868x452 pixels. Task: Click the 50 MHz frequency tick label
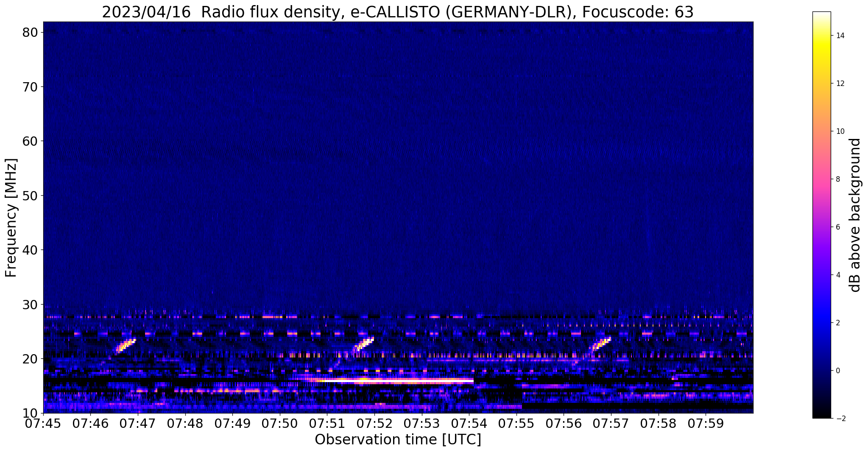tap(31, 196)
